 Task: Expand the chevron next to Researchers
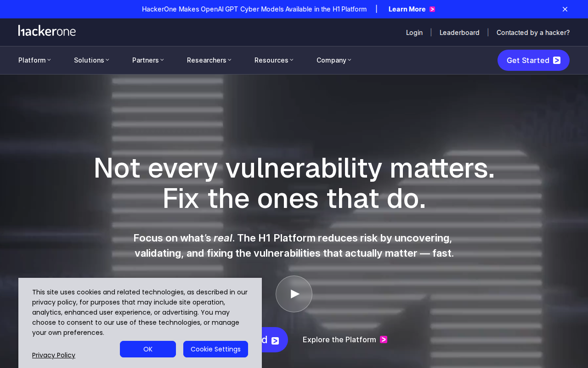(x=230, y=60)
